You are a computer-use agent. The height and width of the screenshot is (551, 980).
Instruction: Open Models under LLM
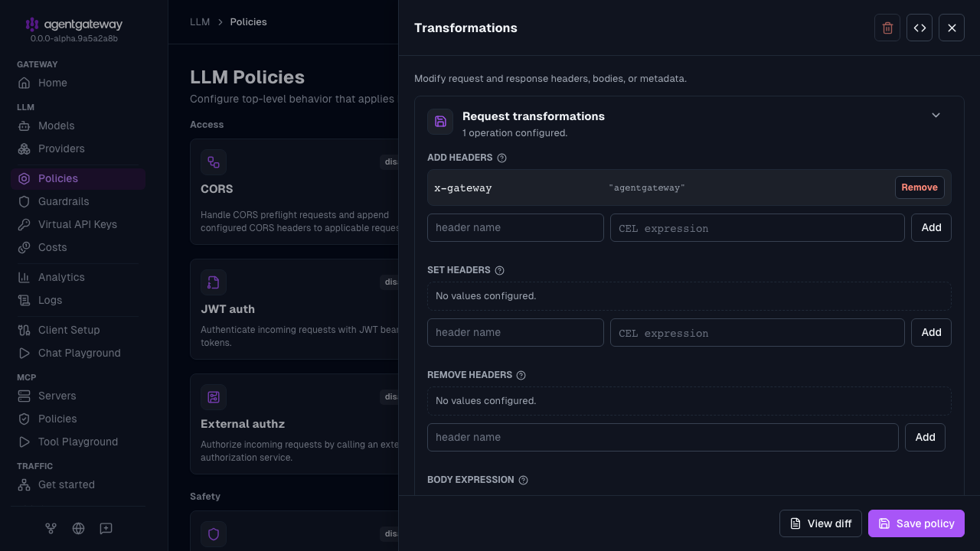[x=78, y=126]
